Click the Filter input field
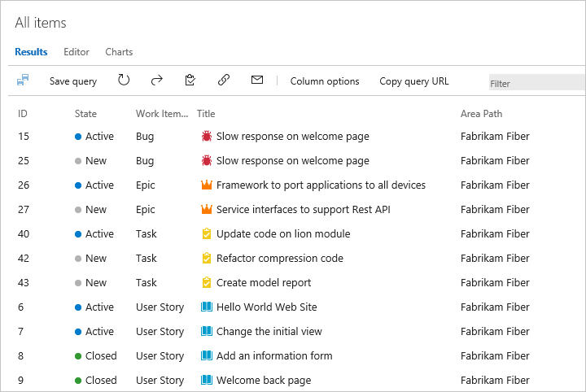 (536, 83)
